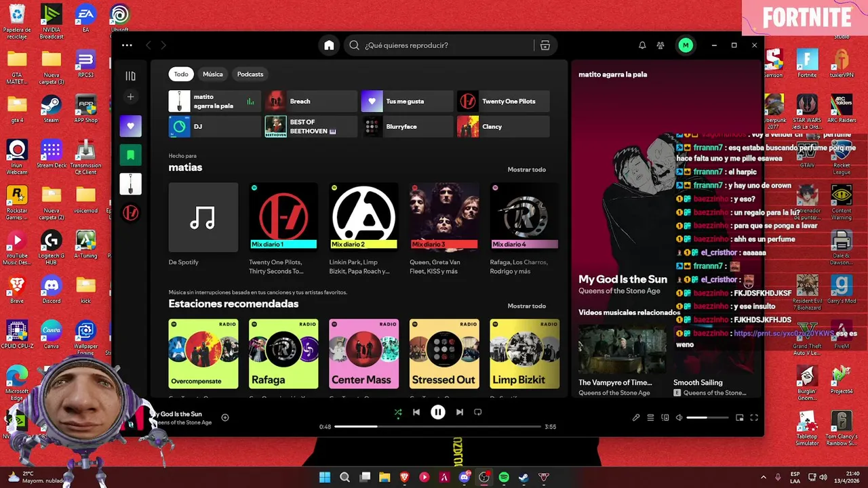Show all Estaciones recomendadas
The image size is (868, 488).
click(x=527, y=306)
